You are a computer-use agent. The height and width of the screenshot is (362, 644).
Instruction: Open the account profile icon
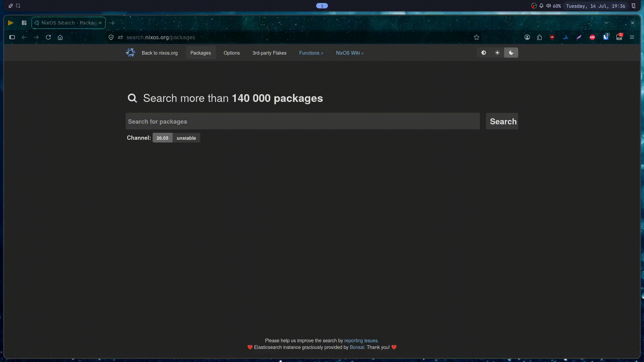click(527, 37)
